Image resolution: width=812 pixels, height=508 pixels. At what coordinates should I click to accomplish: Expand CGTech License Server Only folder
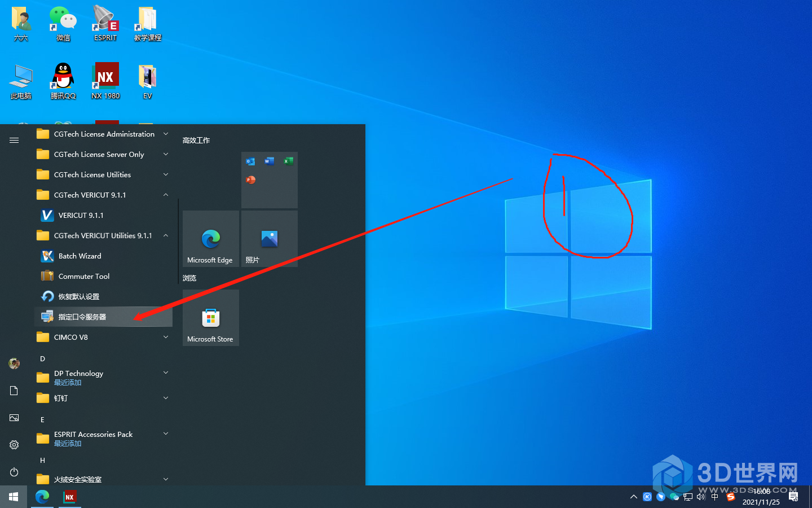[103, 154]
